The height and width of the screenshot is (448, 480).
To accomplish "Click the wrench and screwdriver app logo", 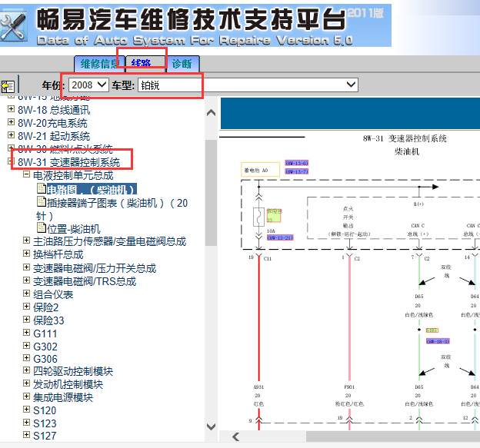I will [13, 27].
